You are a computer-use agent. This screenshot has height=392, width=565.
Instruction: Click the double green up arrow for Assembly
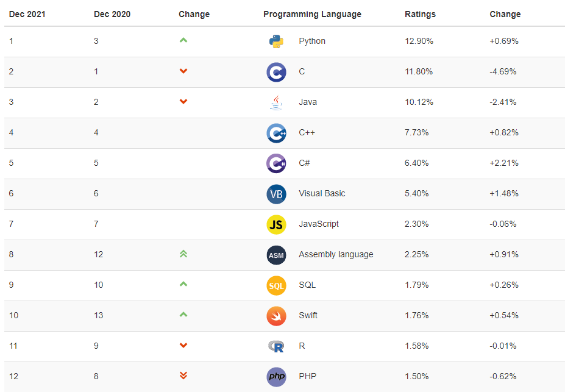coord(183,254)
